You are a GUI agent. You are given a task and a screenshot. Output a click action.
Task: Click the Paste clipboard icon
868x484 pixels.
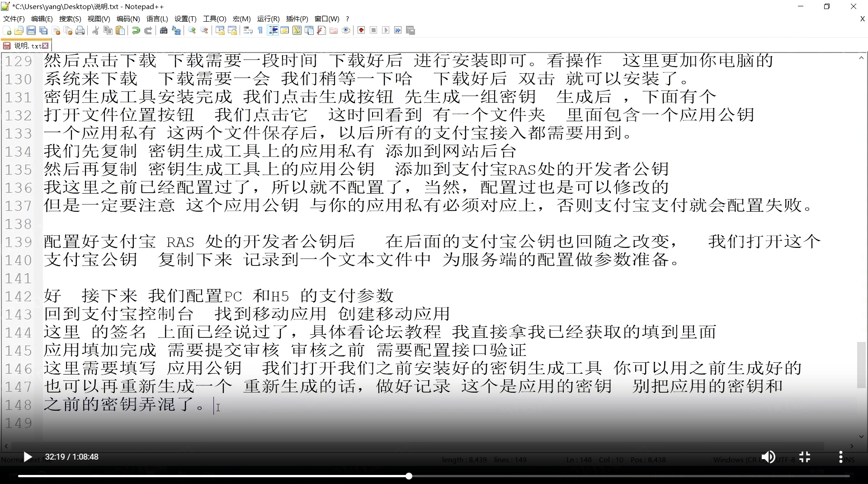pyautogui.click(x=120, y=30)
